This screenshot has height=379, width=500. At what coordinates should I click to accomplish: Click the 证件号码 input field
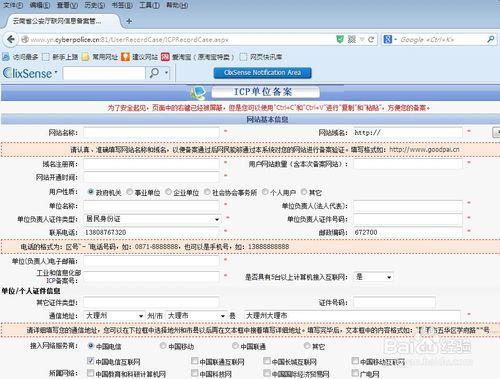[394, 302]
